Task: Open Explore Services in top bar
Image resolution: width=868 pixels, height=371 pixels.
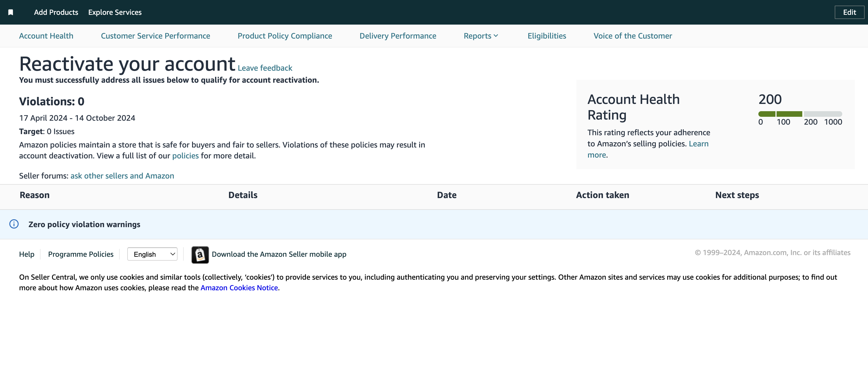Action: 115,12
